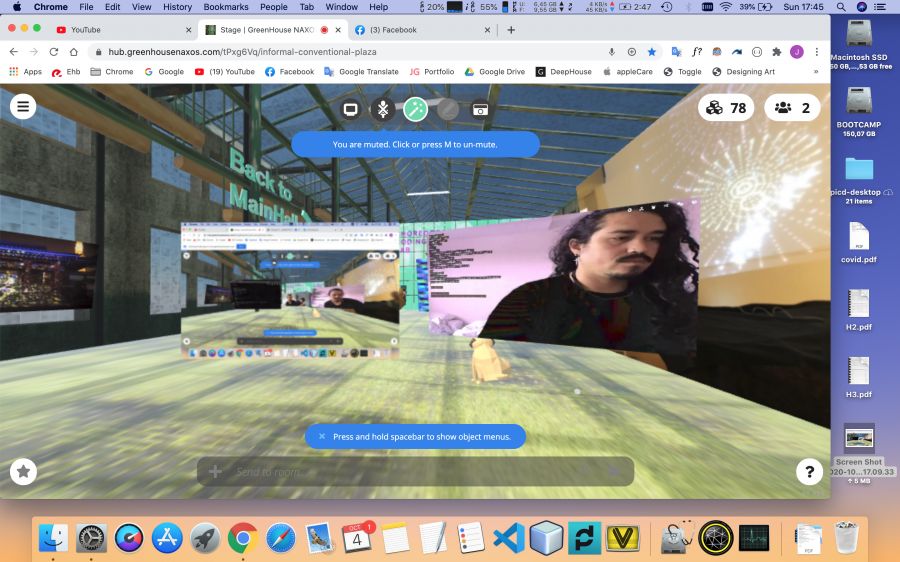Select the H2.pdf desktop file
The height and width of the screenshot is (562, 900).
point(859,310)
